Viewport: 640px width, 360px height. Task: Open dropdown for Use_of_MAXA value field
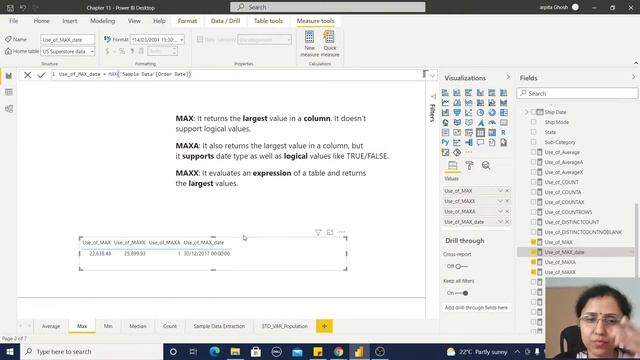pyautogui.click(x=500, y=211)
